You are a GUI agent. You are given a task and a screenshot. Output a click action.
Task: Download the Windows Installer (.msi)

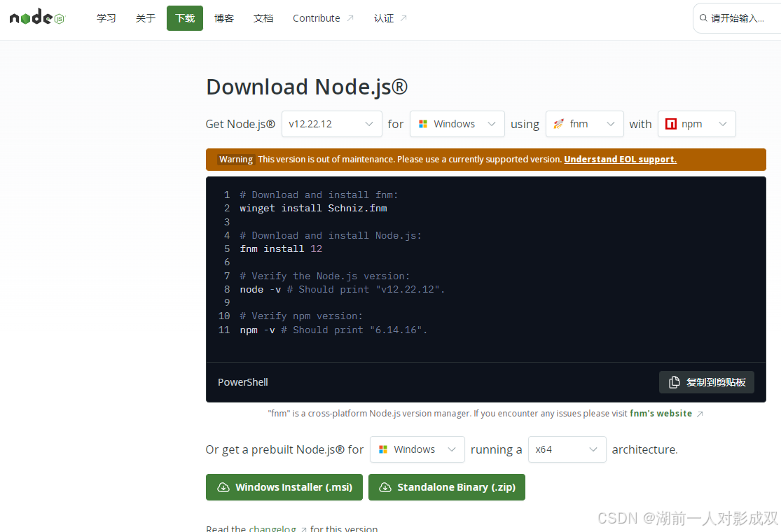pos(284,487)
